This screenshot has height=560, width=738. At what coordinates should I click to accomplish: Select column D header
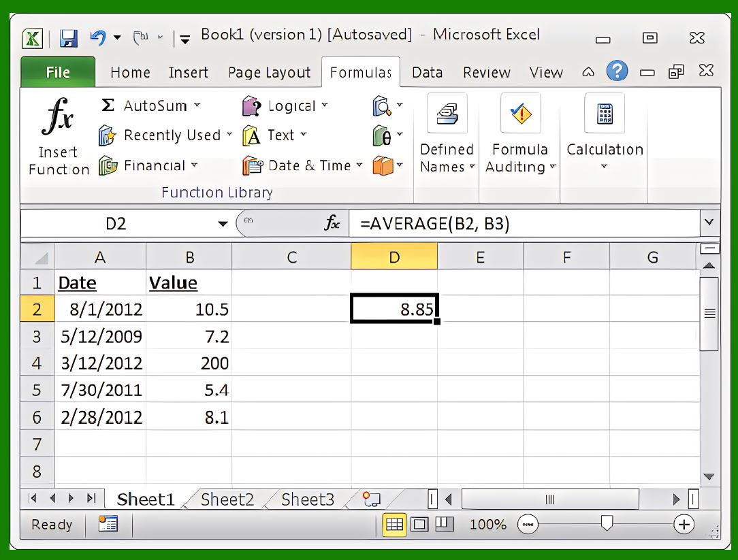tap(394, 257)
